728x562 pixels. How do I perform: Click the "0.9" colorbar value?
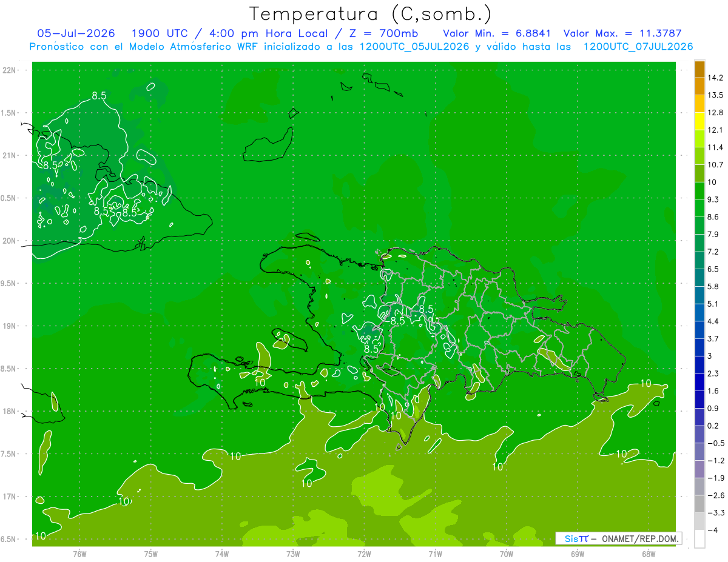[713, 408]
